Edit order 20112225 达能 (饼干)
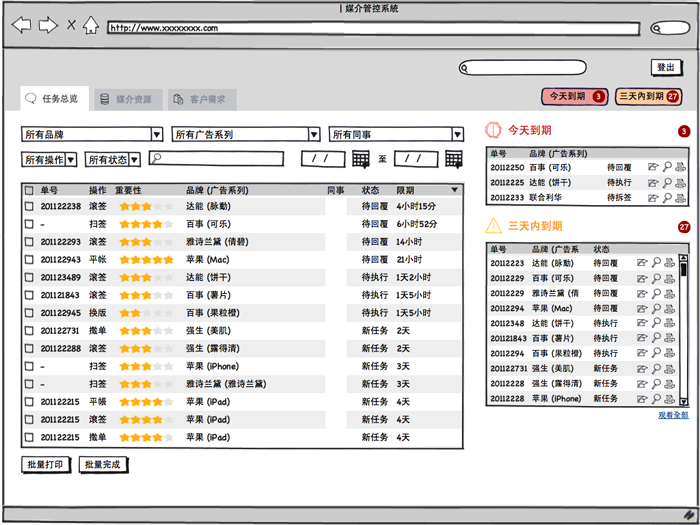The height and width of the screenshot is (525, 700). tap(653, 183)
